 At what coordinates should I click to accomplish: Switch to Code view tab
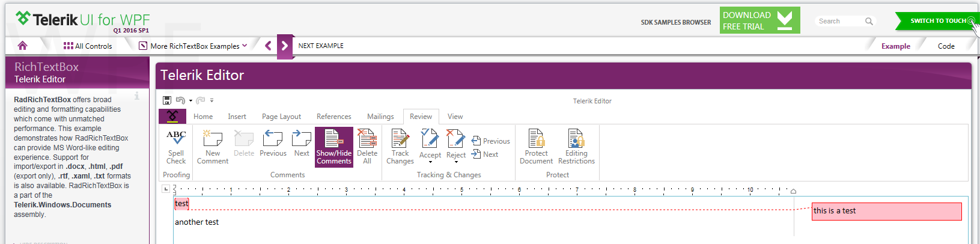tap(946, 46)
